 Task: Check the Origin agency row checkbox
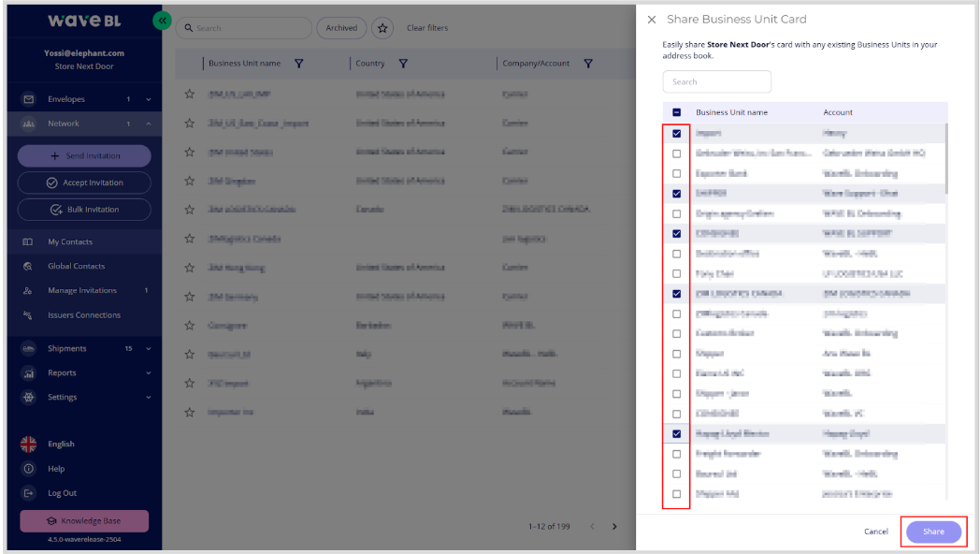(676, 214)
